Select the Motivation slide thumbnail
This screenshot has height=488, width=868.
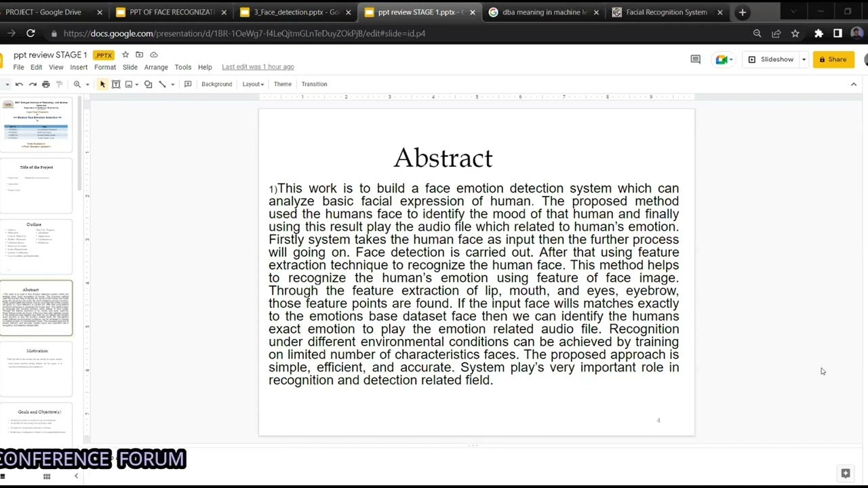[37, 369]
